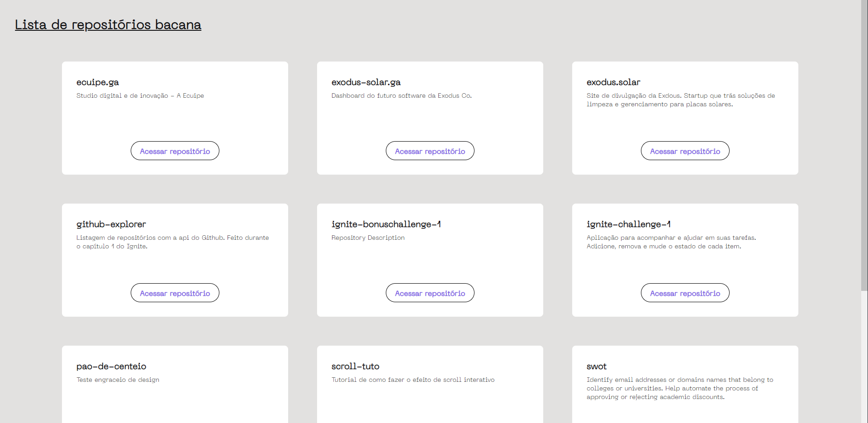Click the github-explorer card title
868x423 pixels.
click(x=111, y=224)
